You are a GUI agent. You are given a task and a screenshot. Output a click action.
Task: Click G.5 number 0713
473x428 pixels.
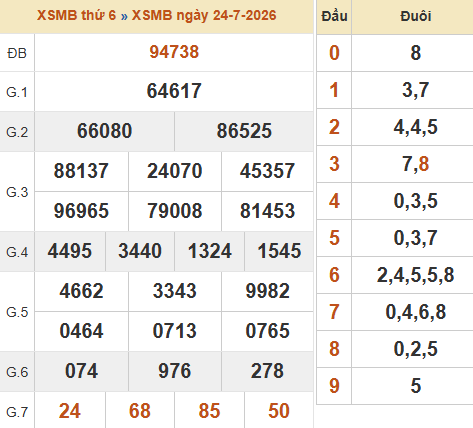(174, 331)
